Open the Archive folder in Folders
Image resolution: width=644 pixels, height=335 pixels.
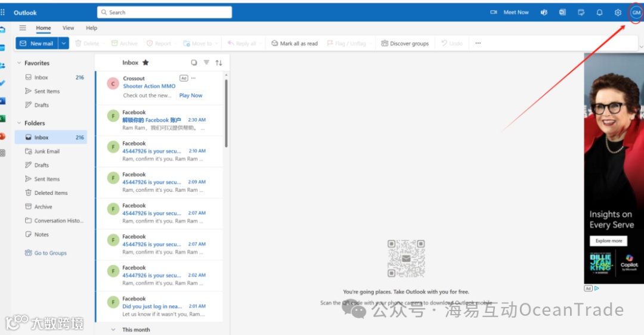(51, 206)
